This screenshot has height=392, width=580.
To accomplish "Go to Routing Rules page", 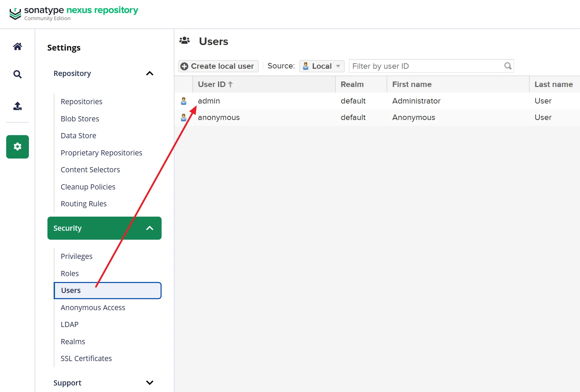I will coord(84,204).
